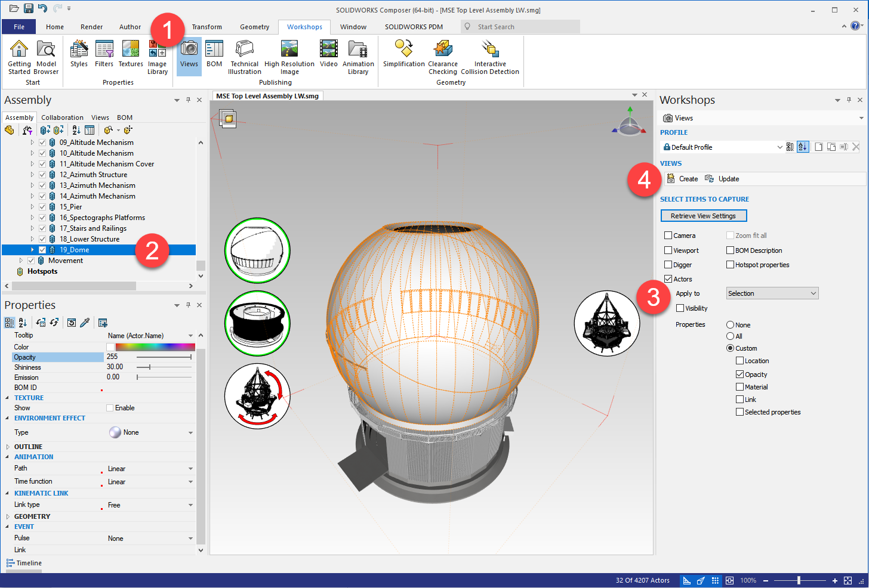
Task: Click the Retrieve View Settings button
Action: coord(703,216)
